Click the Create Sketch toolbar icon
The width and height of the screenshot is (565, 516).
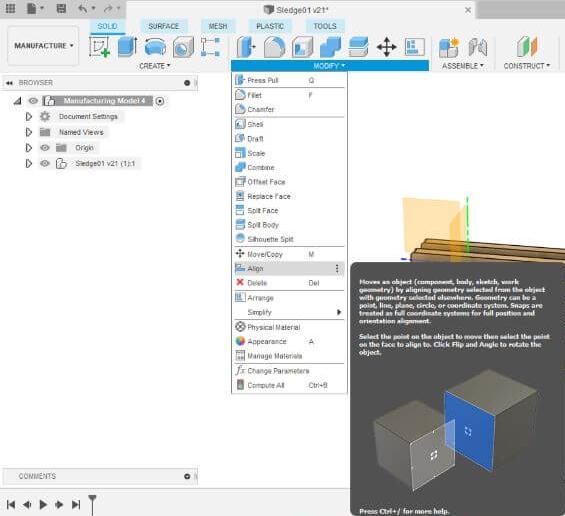(x=99, y=47)
